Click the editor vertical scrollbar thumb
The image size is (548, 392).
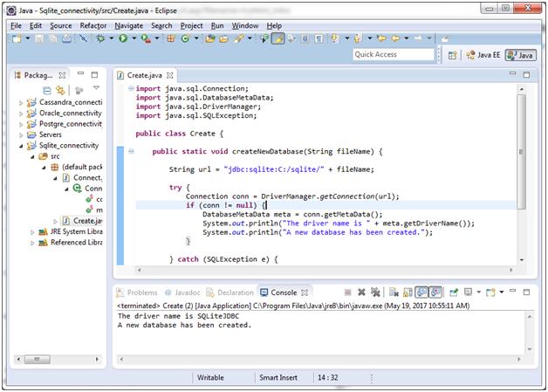(x=522, y=152)
